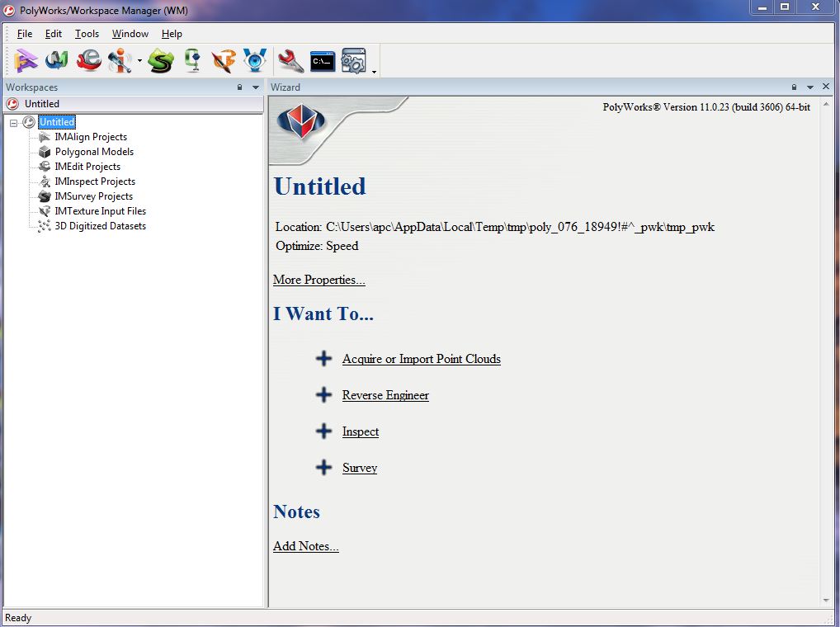The height and width of the screenshot is (627, 840).
Task: Launch IMSurvey with the green S icon
Action: 161,60
